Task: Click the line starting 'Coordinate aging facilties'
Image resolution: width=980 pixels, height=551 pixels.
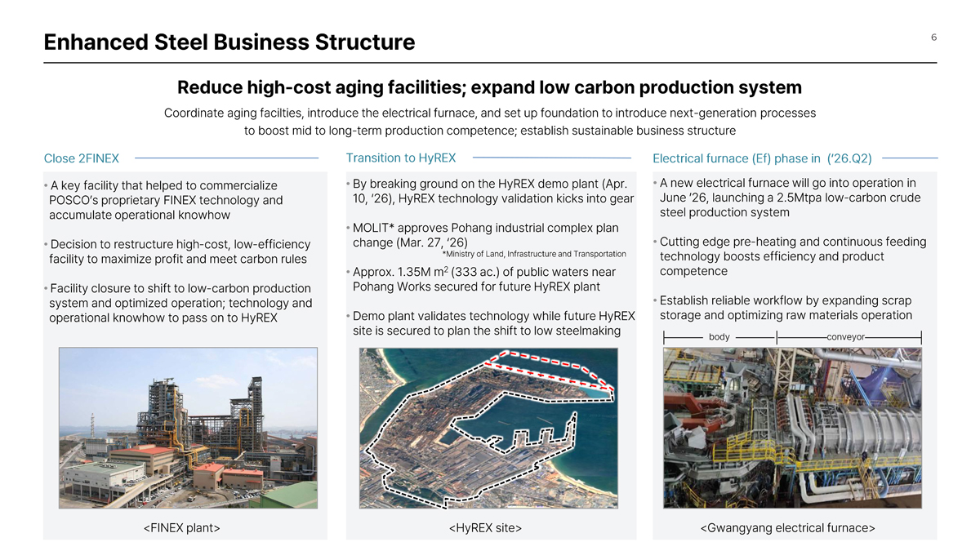Action: click(x=490, y=112)
